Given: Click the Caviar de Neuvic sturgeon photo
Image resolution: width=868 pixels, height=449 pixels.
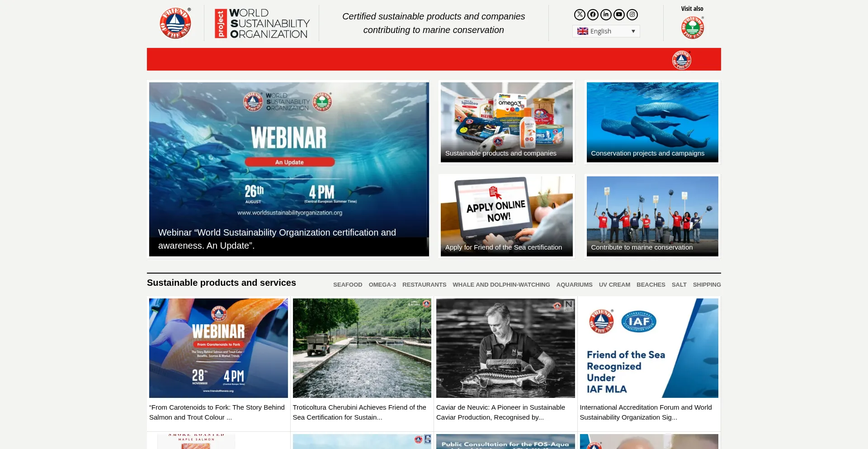Looking at the screenshot, I should [505, 348].
